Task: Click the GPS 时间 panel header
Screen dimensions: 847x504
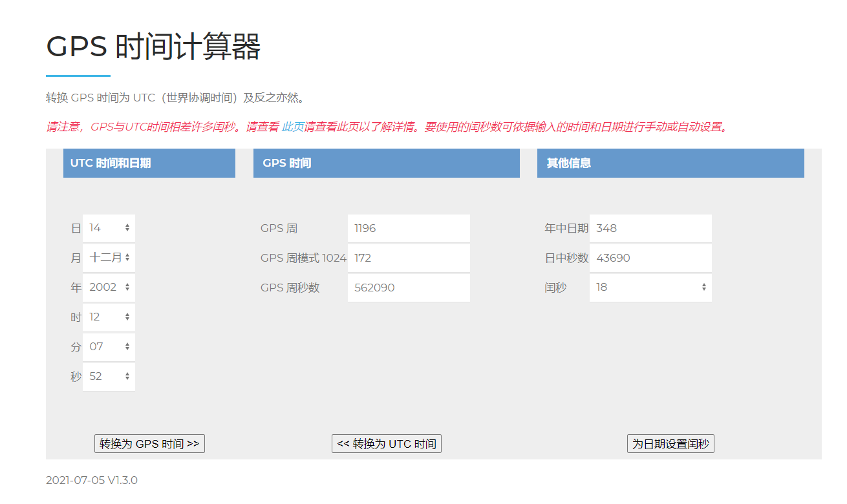Action: pyautogui.click(x=386, y=163)
